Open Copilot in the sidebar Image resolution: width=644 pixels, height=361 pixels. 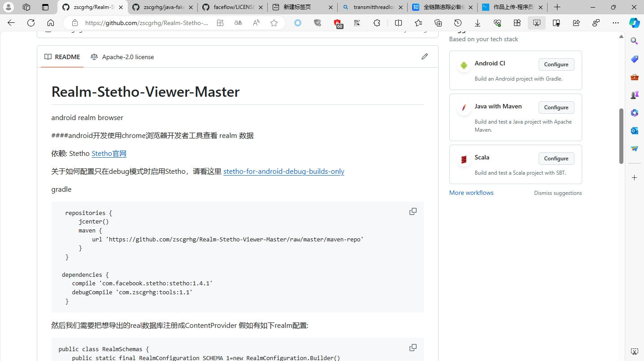tap(634, 23)
